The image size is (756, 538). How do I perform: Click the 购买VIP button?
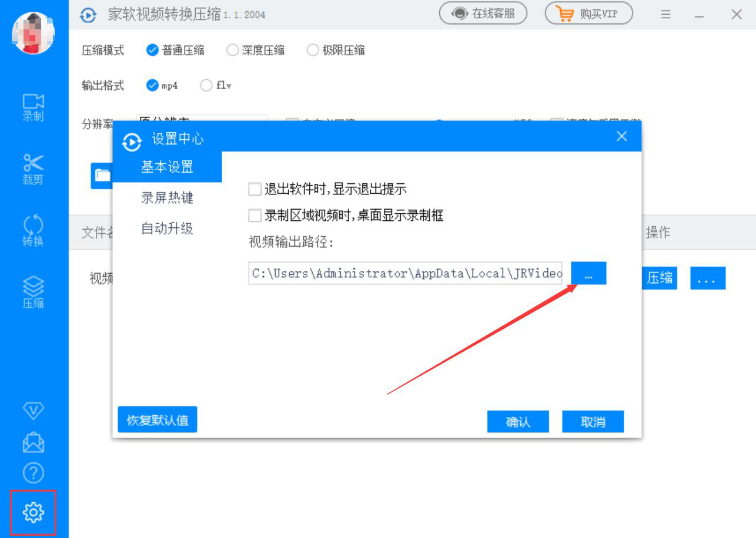[x=589, y=14]
